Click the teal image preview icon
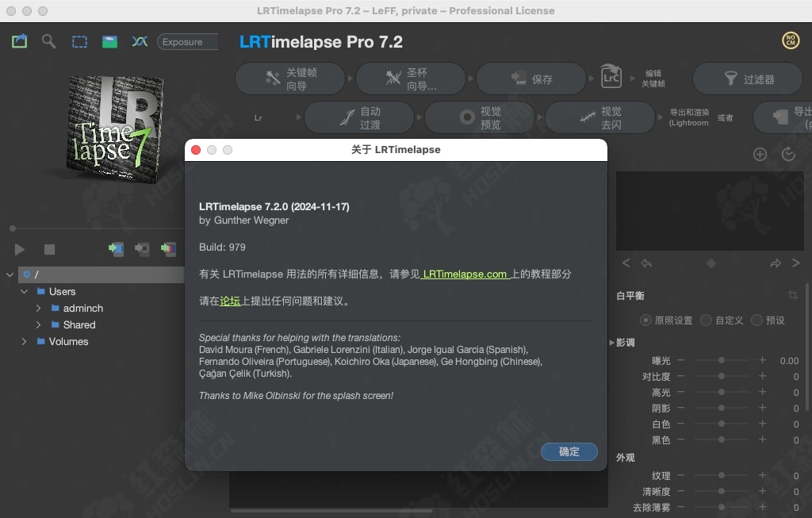This screenshot has height=518, width=812. tap(109, 42)
